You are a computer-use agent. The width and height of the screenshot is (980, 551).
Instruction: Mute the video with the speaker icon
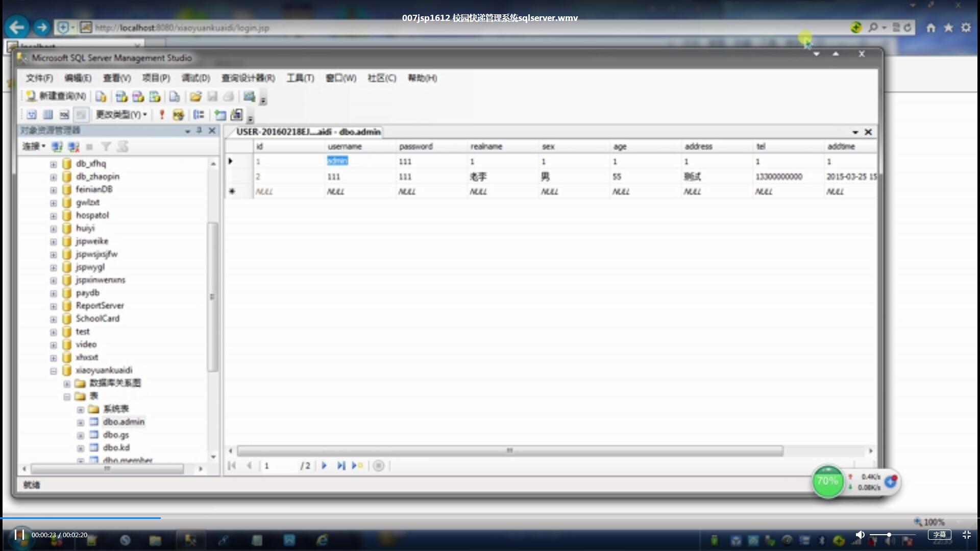(x=860, y=535)
